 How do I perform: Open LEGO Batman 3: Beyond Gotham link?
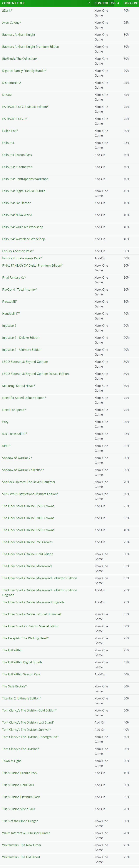(x=25, y=361)
